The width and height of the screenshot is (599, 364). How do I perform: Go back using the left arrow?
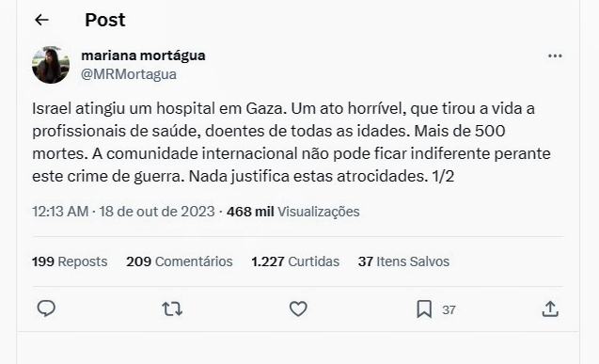click(41, 20)
